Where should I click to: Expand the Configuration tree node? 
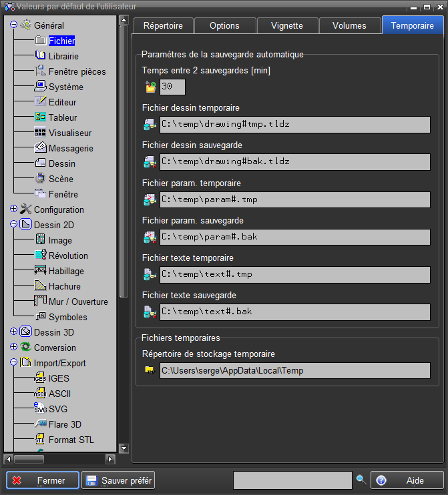tap(13, 209)
